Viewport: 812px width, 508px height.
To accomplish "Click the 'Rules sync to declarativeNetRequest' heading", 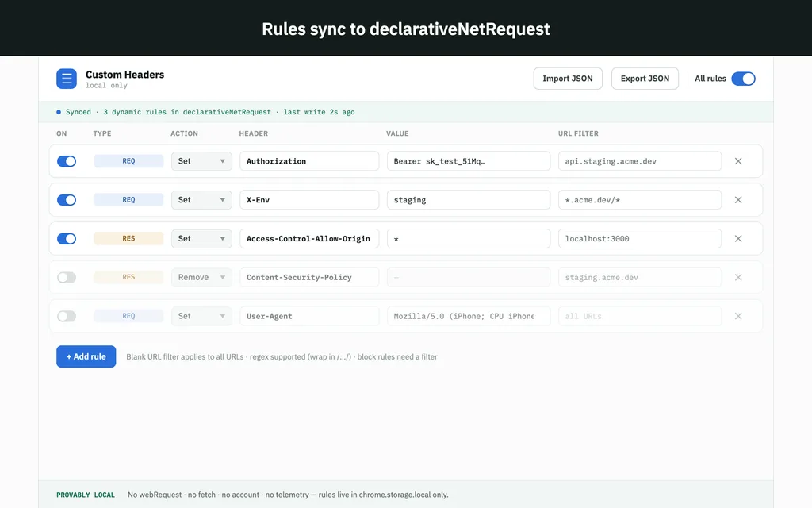I will point(406,29).
